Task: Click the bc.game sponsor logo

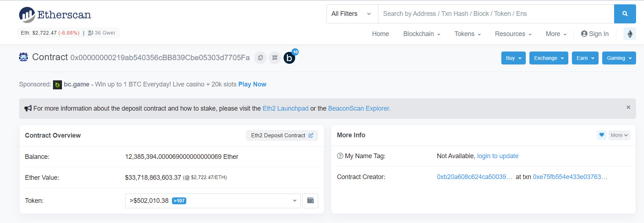Action: coord(57,85)
